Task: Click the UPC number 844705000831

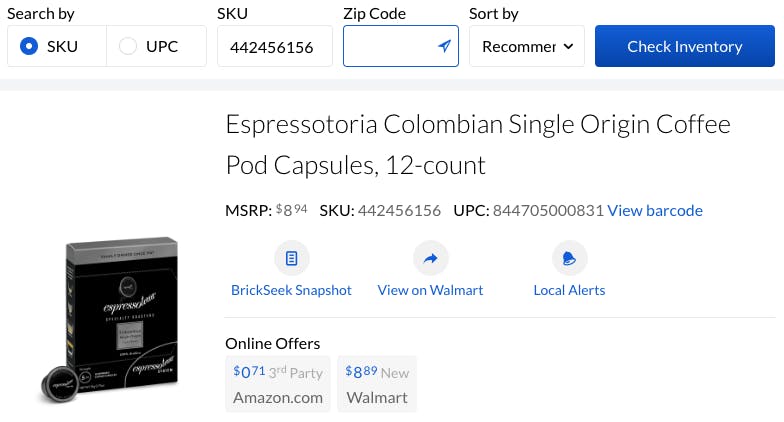Action: click(548, 210)
